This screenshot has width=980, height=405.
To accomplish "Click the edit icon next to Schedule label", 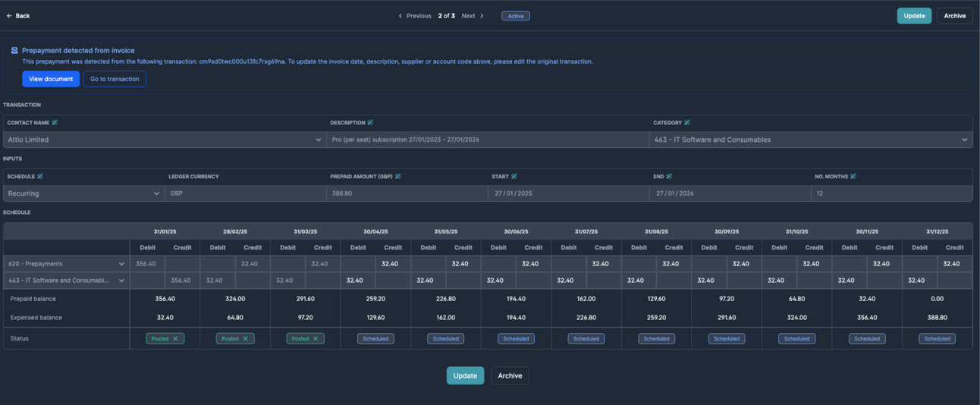I will pos(40,177).
